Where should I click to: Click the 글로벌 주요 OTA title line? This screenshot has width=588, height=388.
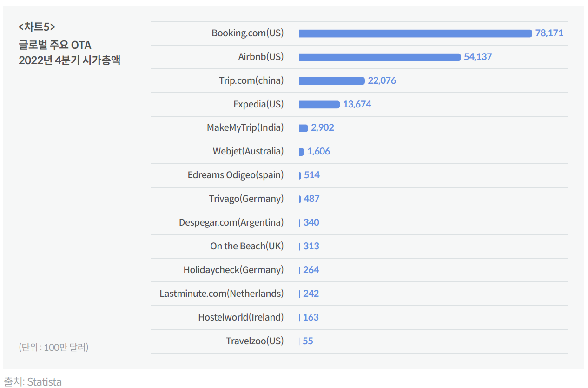click(55, 45)
